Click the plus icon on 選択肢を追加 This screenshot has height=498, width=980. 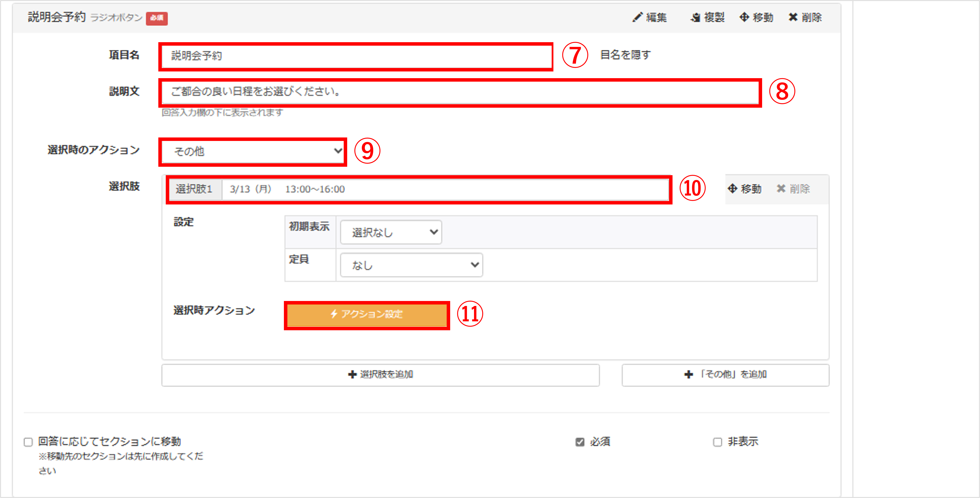352,374
